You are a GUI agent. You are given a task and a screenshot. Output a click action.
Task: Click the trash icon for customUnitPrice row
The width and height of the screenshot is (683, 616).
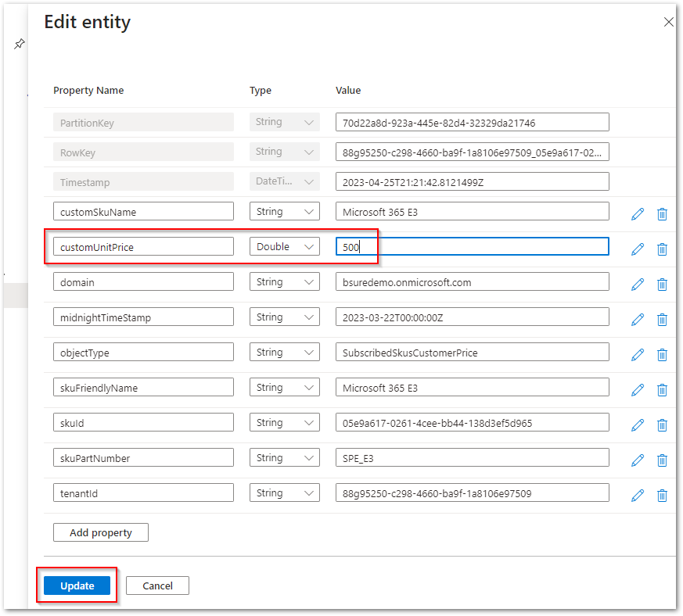[x=662, y=249]
